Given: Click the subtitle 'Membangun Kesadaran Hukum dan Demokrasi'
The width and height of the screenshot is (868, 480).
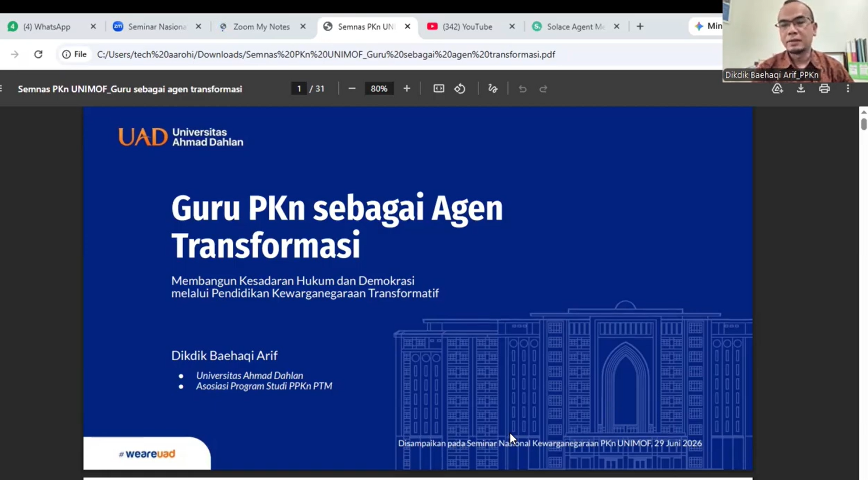Looking at the screenshot, I should [292, 281].
